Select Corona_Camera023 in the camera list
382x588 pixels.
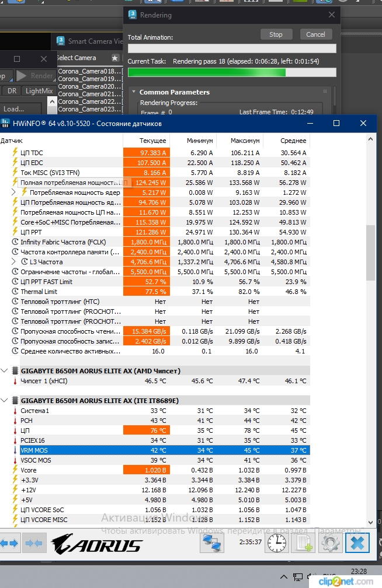pyautogui.click(x=90, y=109)
